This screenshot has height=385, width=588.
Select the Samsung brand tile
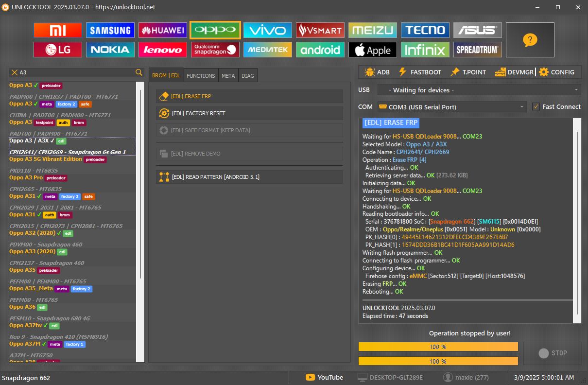tap(110, 30)
